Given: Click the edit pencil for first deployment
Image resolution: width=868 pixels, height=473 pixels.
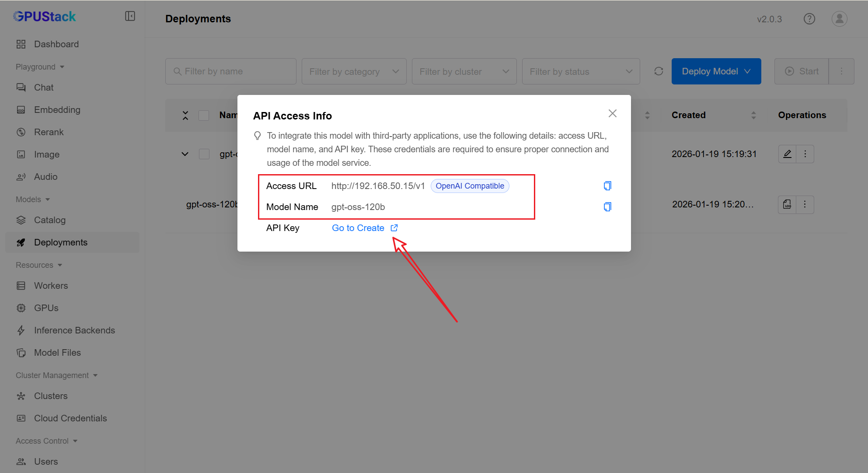Looking at the screenshot, I should click(787, 154).
